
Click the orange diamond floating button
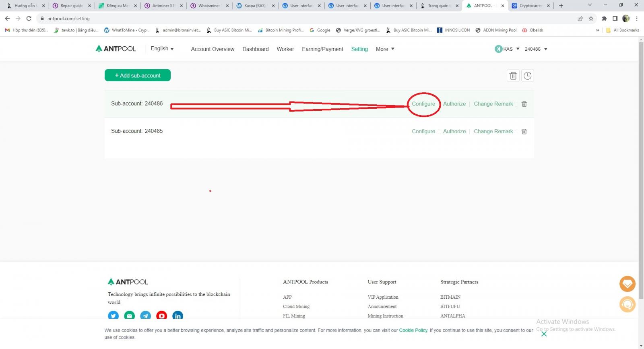[627, 284]
